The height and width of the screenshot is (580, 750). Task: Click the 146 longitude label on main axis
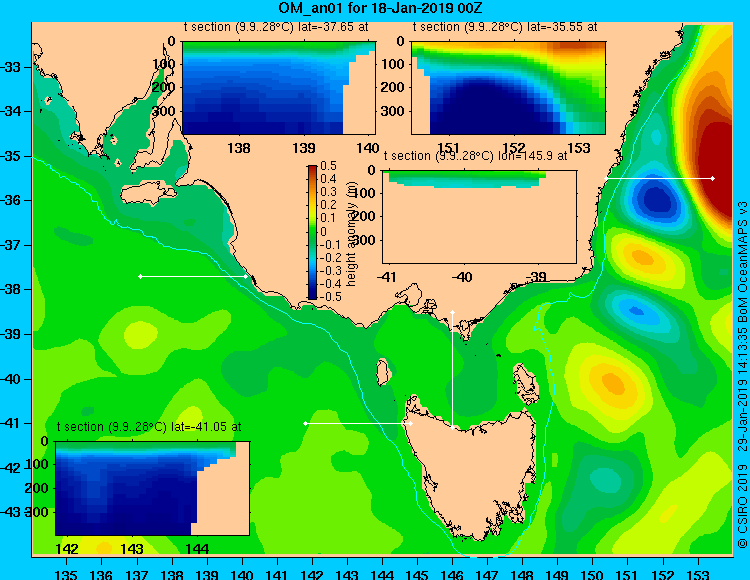[452, 575]
